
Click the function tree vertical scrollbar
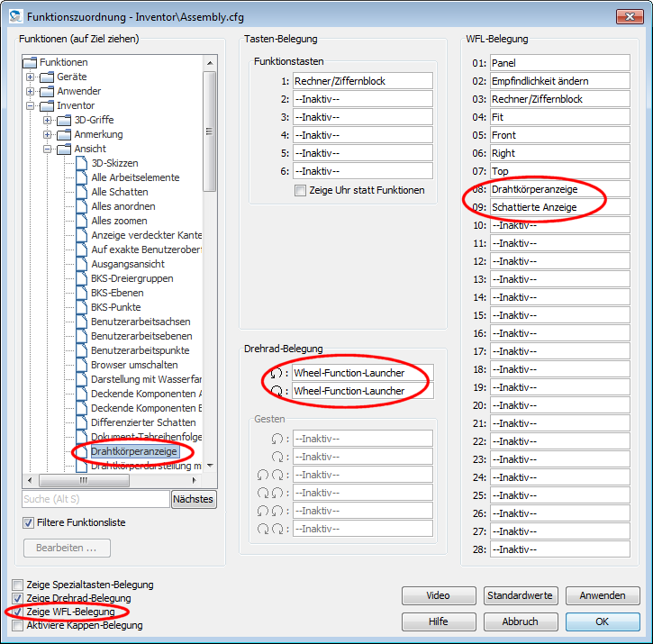[x=210, y=270]
